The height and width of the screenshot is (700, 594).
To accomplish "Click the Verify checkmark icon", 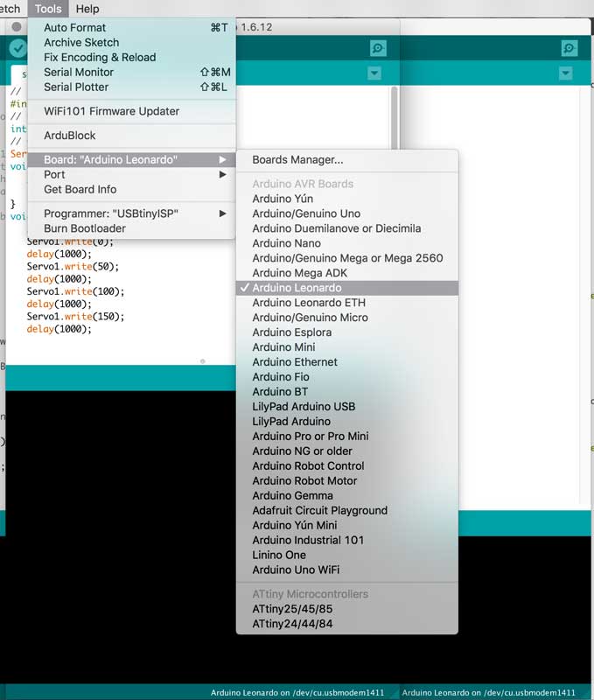I will [17, 48].
